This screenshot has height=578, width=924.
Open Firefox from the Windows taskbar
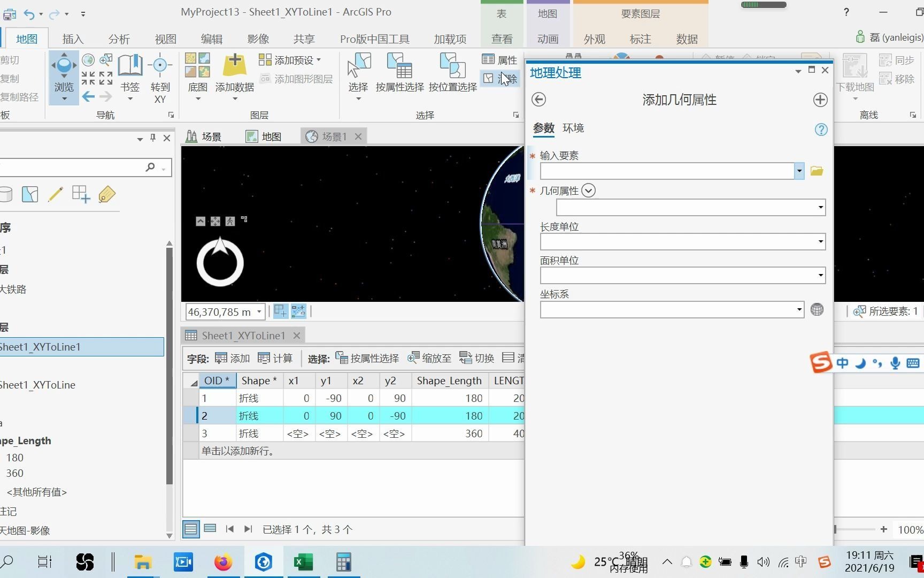pyautogui.click(x=223, y=562)
